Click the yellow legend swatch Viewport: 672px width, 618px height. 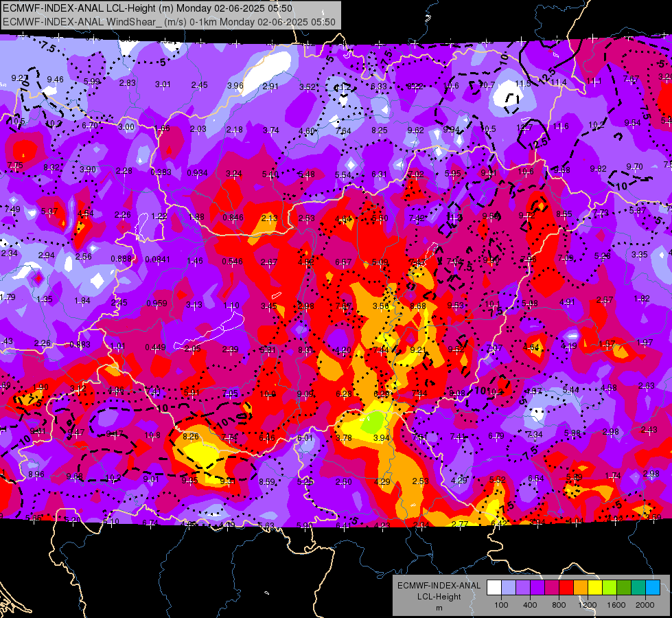pos(595,588)
